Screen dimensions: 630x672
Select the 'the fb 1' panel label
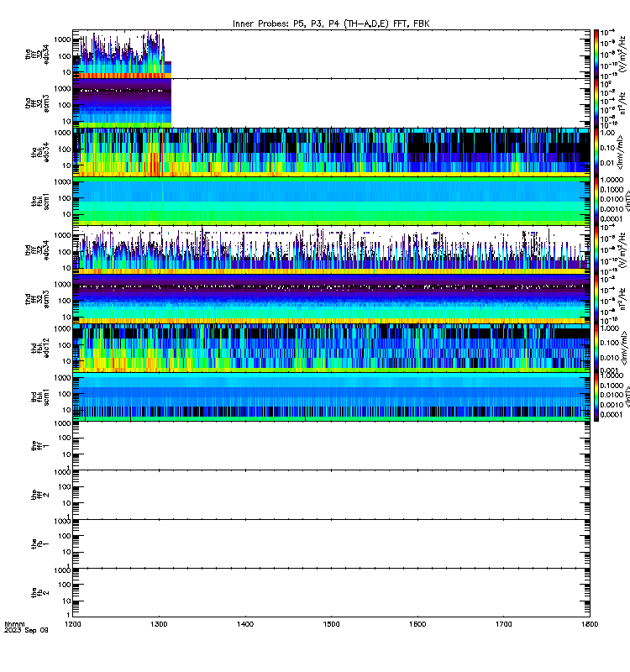(40, 543)
